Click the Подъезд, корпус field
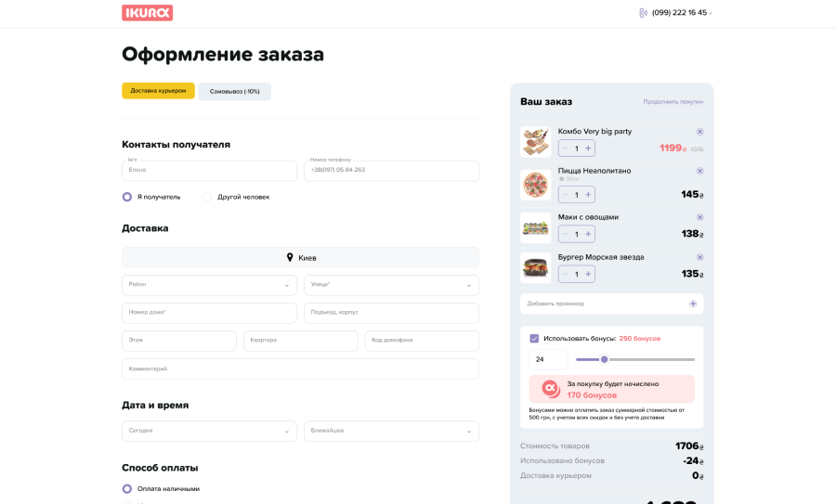 tap(391, 313)
